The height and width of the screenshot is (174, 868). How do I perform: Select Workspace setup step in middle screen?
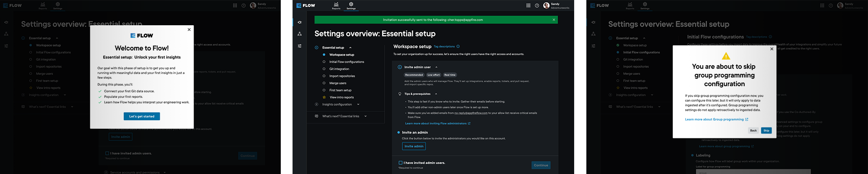(342, 55)
